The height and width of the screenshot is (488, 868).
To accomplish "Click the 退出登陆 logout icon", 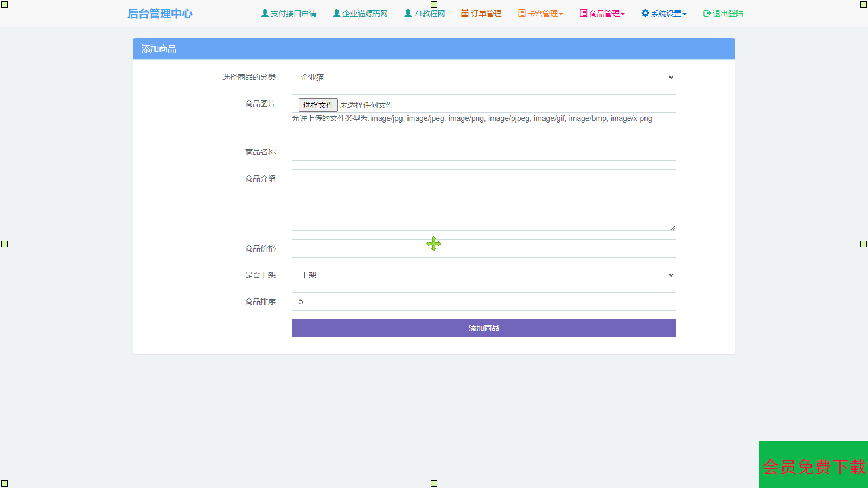I will click(707, 14).
